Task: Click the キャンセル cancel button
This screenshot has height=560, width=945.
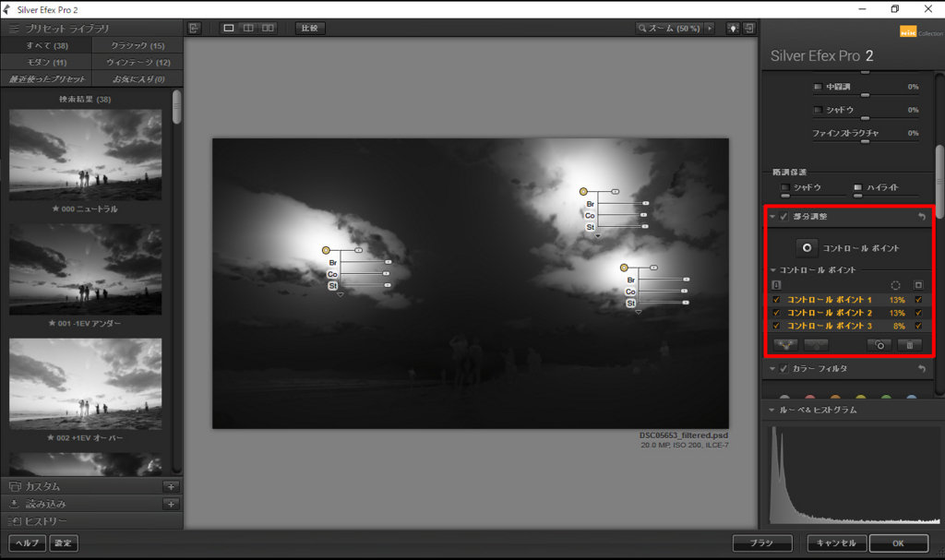Action: click(x=836, y=543)
